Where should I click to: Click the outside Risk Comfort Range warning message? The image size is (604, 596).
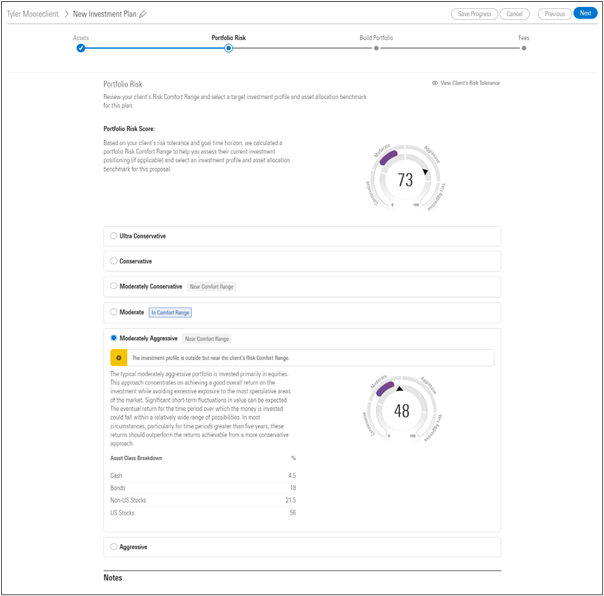point(211,358)
